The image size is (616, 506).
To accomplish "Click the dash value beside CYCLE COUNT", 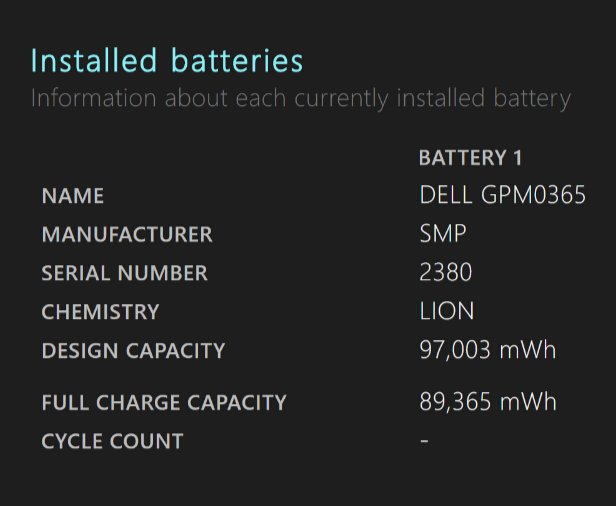I will coord(424,441).
